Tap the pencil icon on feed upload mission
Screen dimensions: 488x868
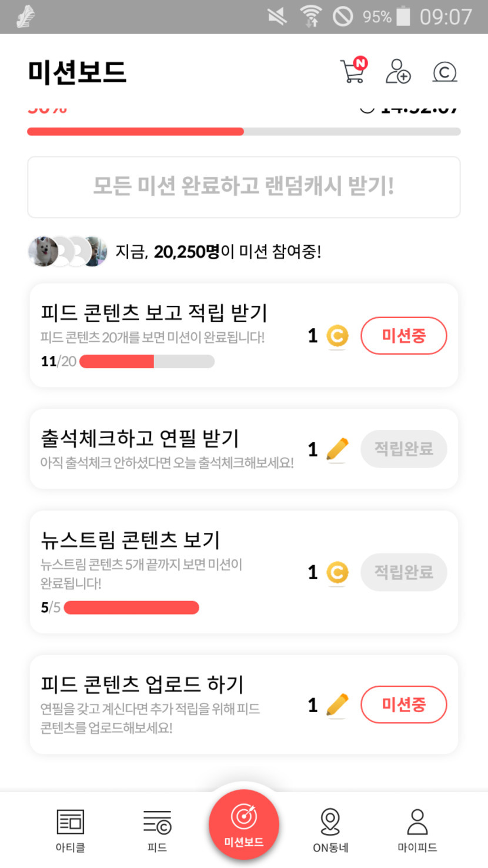pyautogui.click(x=337, y=705)
